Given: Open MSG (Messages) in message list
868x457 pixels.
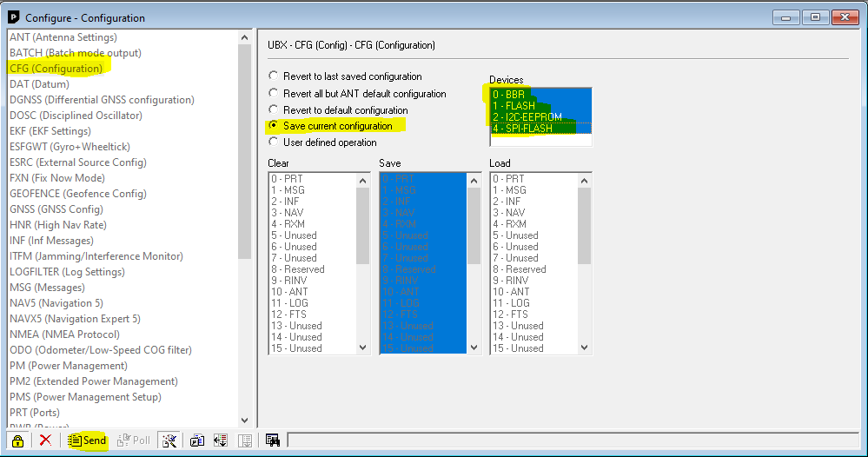Looking at the screenshot, I should [x=47, y=288].
